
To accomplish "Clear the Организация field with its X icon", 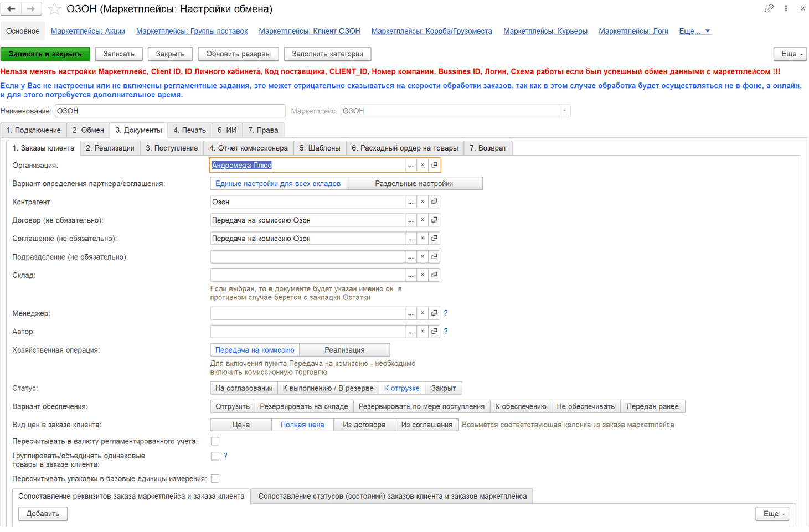I will click(x=422, y=165).
